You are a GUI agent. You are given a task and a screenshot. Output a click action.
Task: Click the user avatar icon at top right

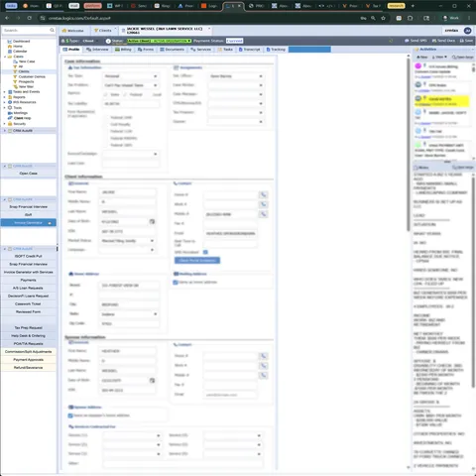pos(467,31)
